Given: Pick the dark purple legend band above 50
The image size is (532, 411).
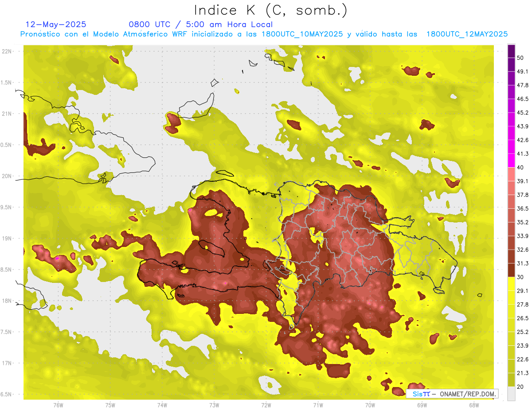Looking at the screenshot, I should point(511,51).
